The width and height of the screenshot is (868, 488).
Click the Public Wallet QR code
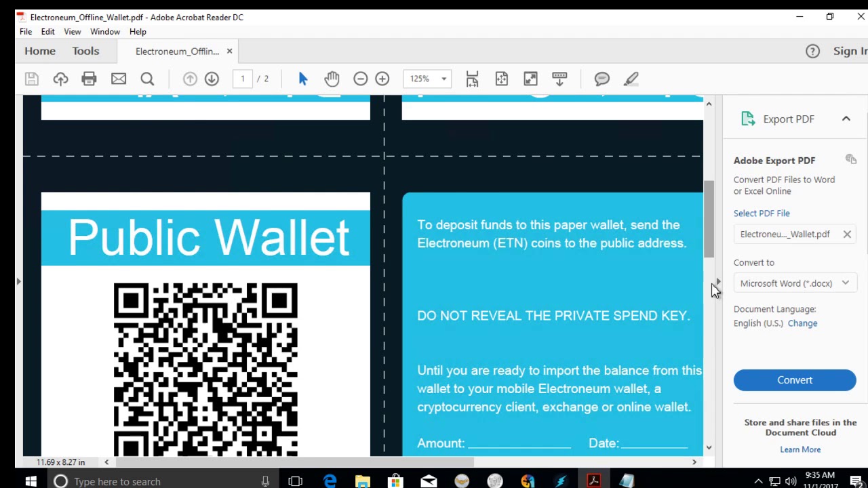pos(205,369)
